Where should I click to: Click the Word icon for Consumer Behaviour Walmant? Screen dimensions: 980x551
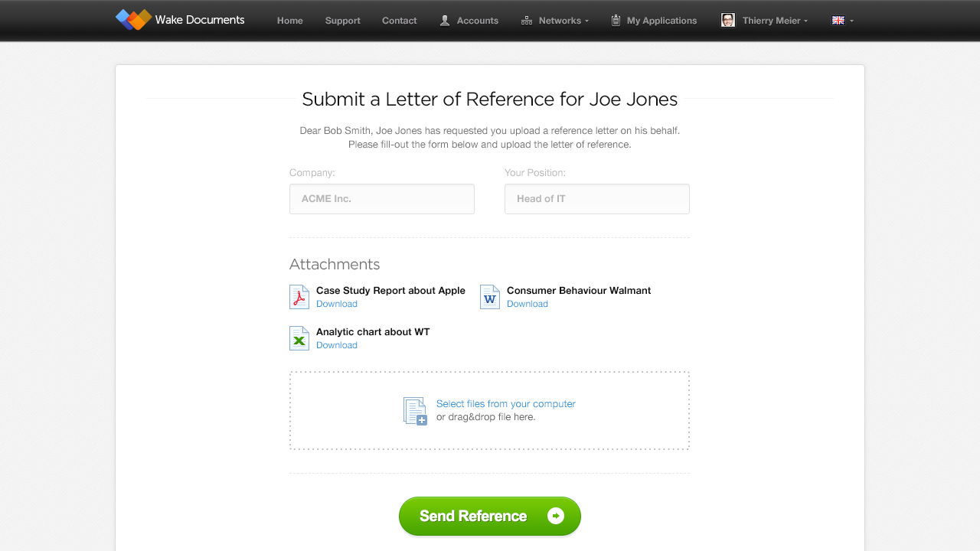coord(490,297)
